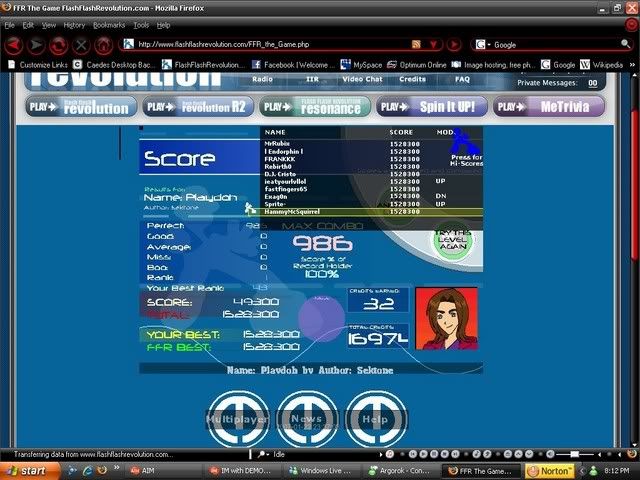Viewport: 640px width, 480px height.
Task: Open the Tools menu
Action: pos(141,24)
